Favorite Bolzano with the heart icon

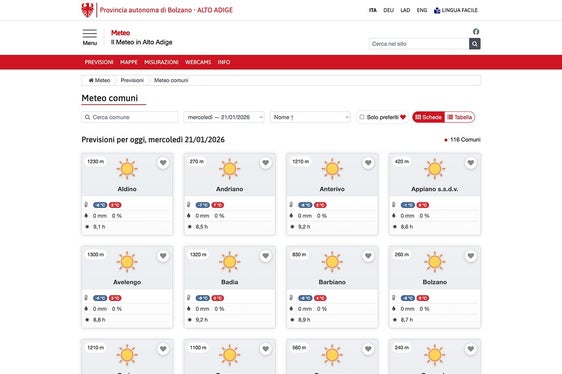(x=471, y=256)
